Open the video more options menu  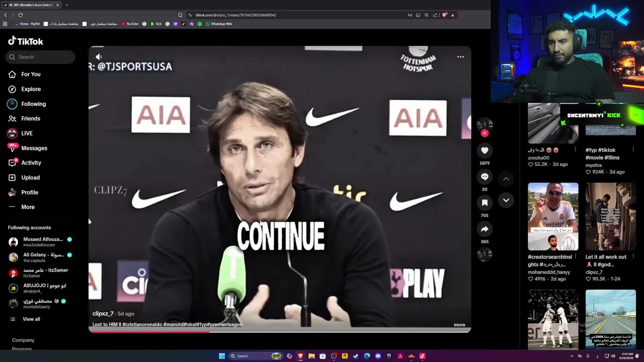click(x=460, y=57)
